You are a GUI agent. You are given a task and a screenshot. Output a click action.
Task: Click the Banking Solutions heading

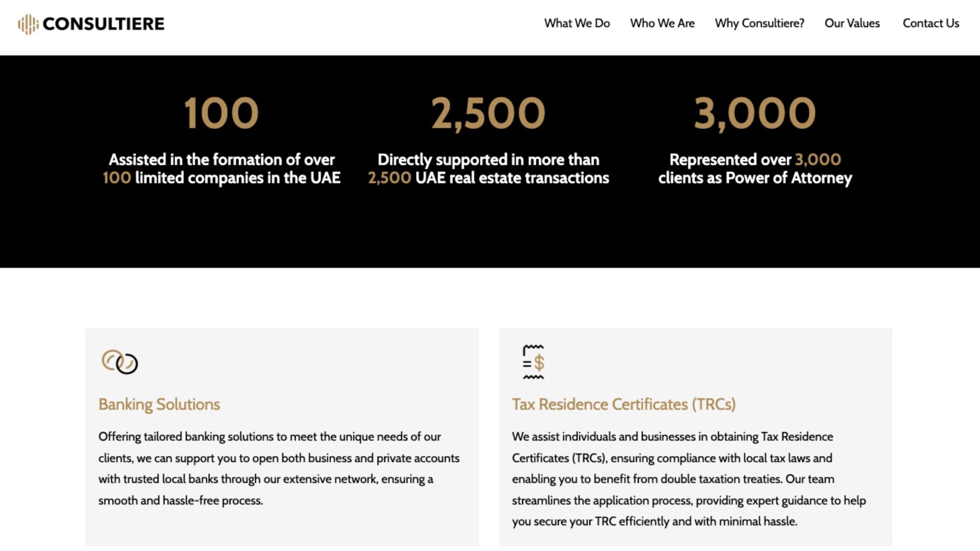coord(159,404)
